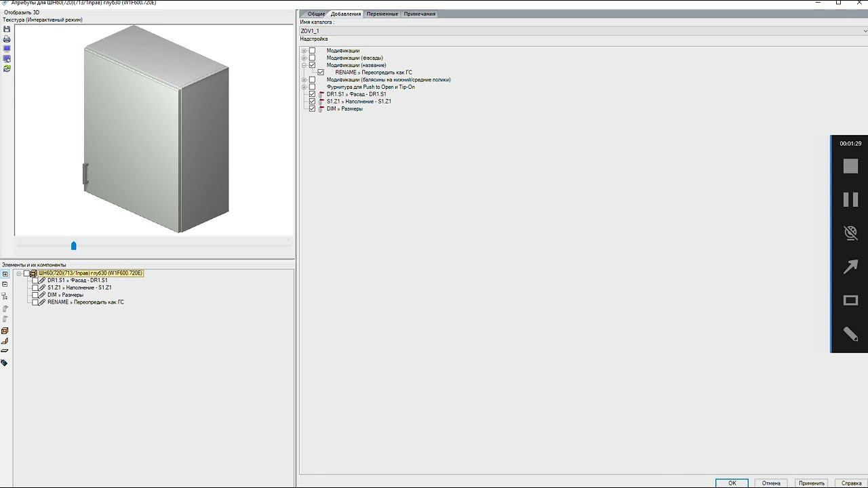Tick the RENAME checkbox in elements tree
868x488 pixels.
click(35, 302)
